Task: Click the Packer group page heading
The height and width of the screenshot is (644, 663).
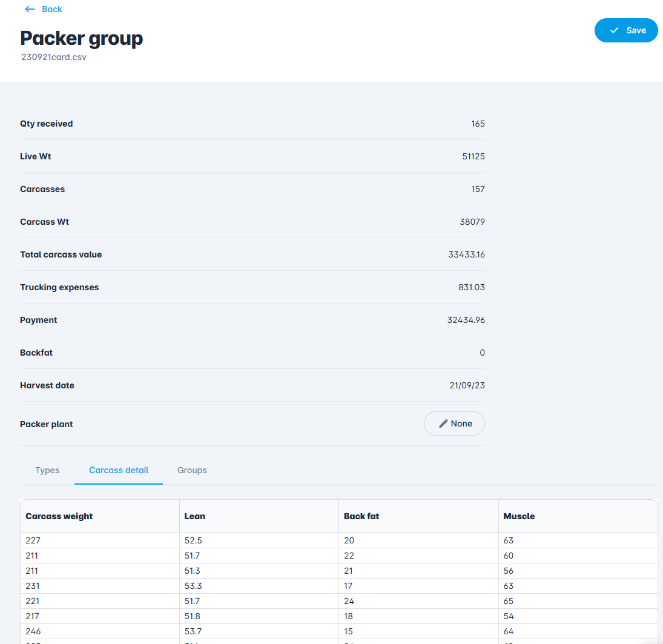Action: 82,38
